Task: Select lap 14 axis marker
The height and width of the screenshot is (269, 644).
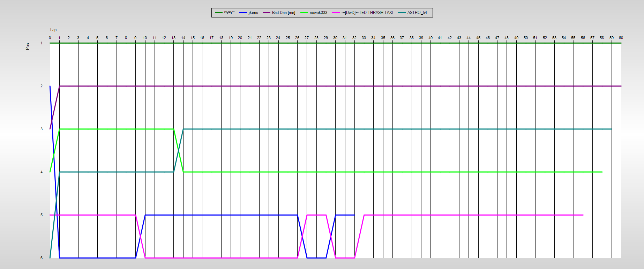Action: coord(183,38)
